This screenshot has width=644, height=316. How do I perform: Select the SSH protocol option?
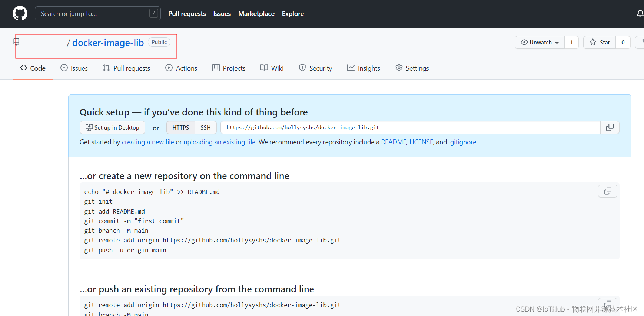[206, 127]
